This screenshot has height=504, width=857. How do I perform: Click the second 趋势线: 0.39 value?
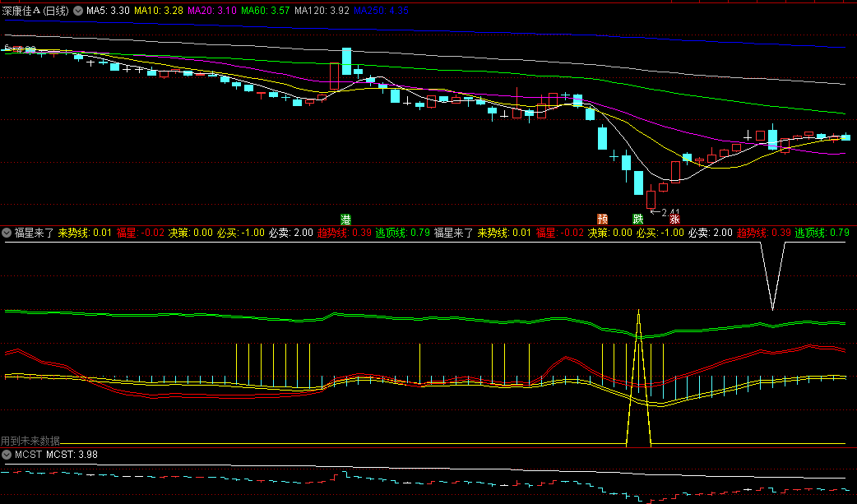pos(764,233)
